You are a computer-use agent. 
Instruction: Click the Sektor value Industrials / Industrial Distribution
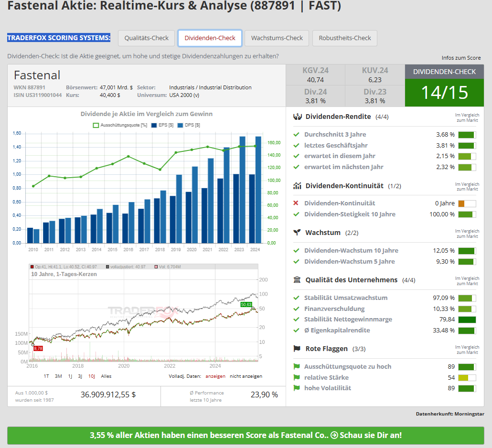click(x=210, y=87)
